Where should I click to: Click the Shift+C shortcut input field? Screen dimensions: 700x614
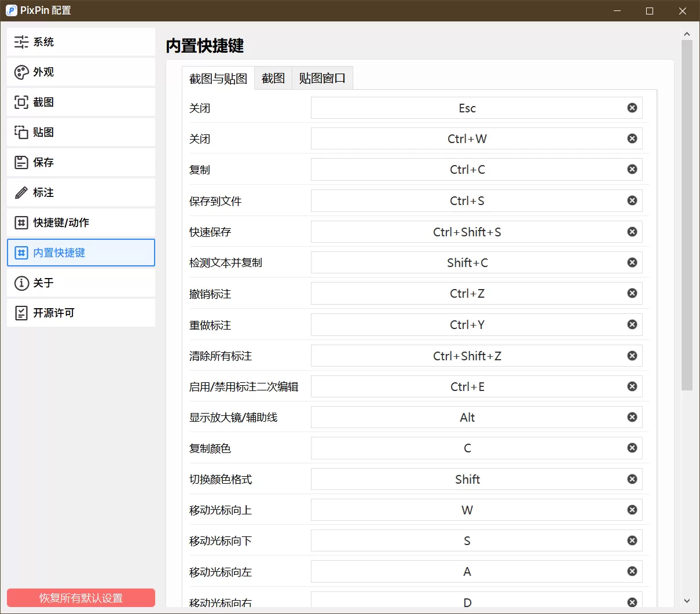pos(467,262)
